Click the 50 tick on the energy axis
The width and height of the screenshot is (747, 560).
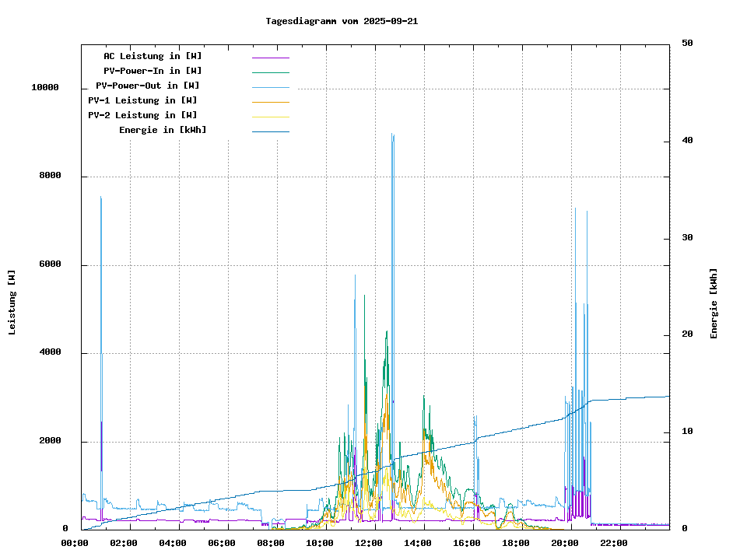(687, 44)
